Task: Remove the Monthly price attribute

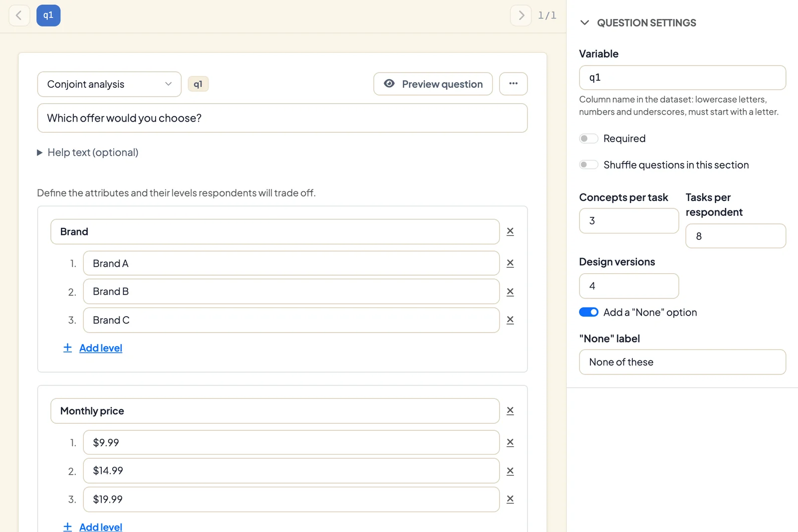Action: 510,411
